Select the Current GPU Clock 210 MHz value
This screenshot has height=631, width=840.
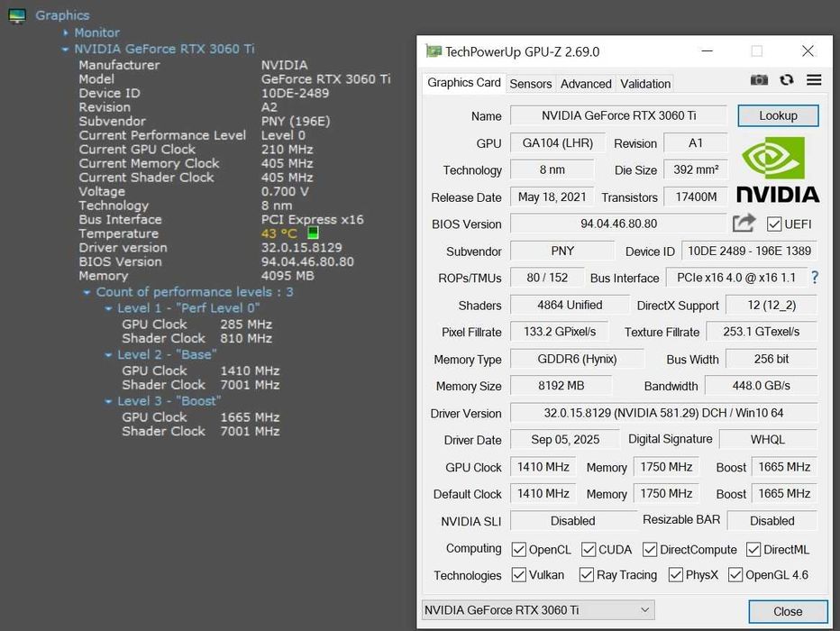click(288, 150)
